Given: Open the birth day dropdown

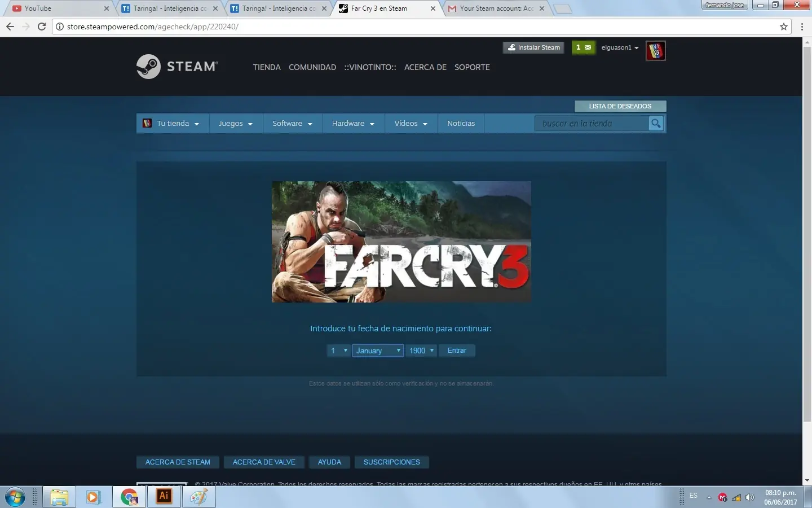Looking at the screenshot, I should pyautogui.click(x=339, y=351).
